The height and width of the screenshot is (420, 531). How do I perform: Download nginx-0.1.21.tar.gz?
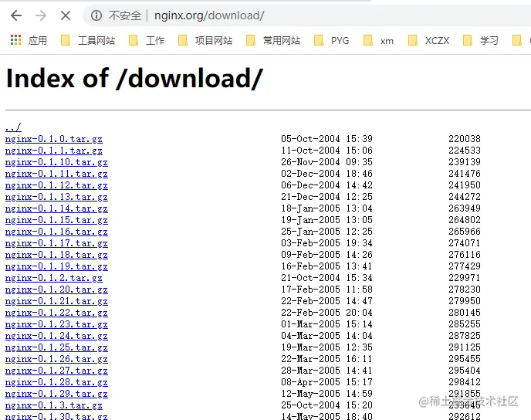(x=56, y=301)
